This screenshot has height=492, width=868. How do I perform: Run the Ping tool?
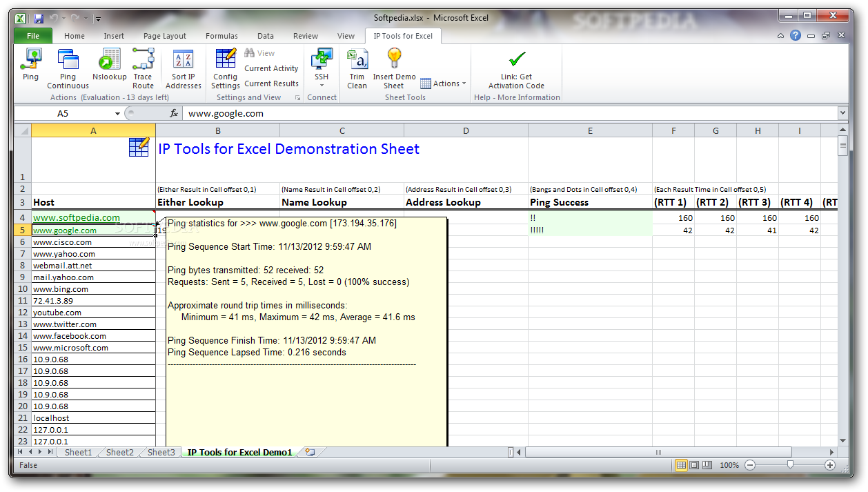pos(31,65)
